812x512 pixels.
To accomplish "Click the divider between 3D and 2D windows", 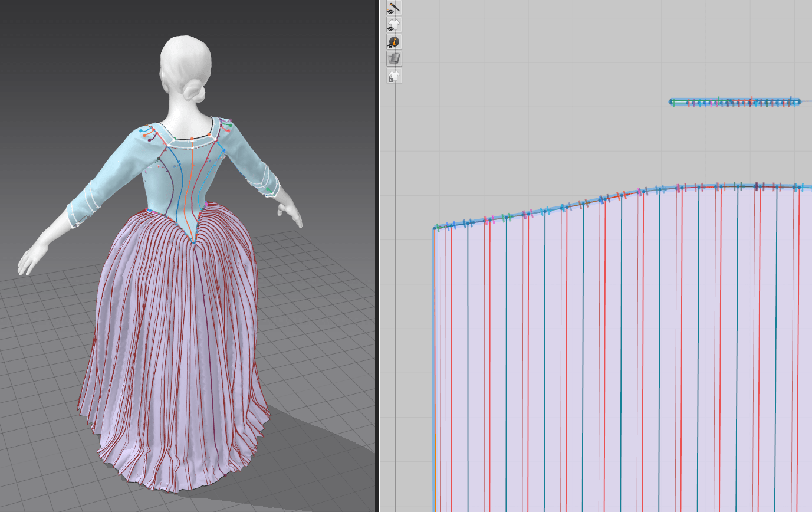I will click(377, 256).
